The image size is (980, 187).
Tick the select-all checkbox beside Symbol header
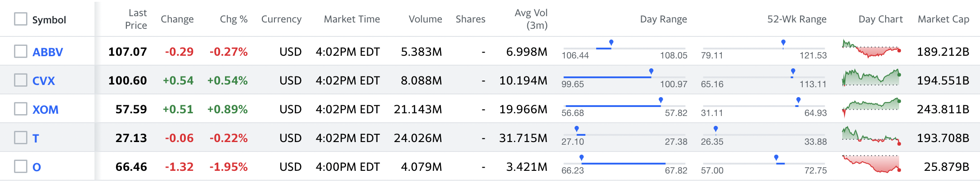coord(21,19)
